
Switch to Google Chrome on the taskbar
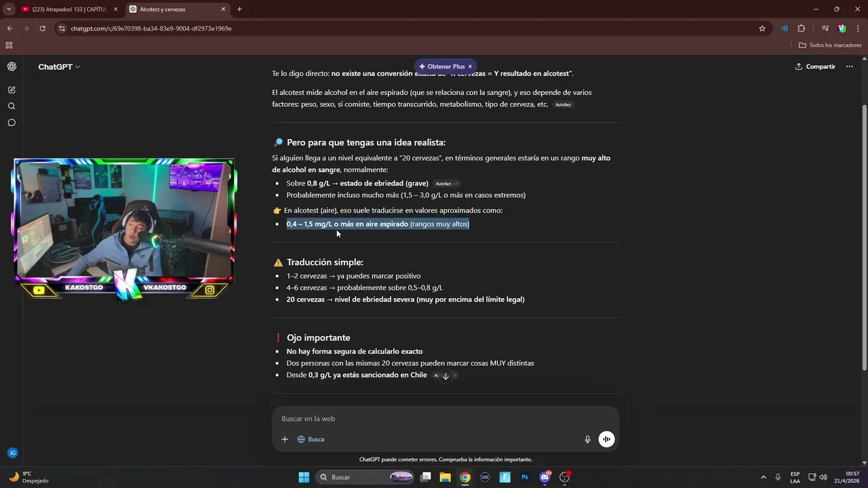point(465,477)
